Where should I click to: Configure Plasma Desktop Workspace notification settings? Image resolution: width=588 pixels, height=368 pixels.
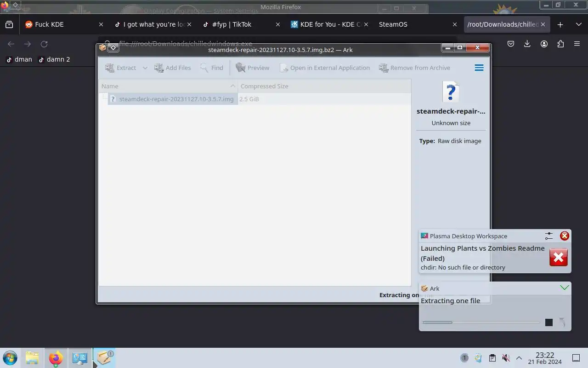click(549, 236)
